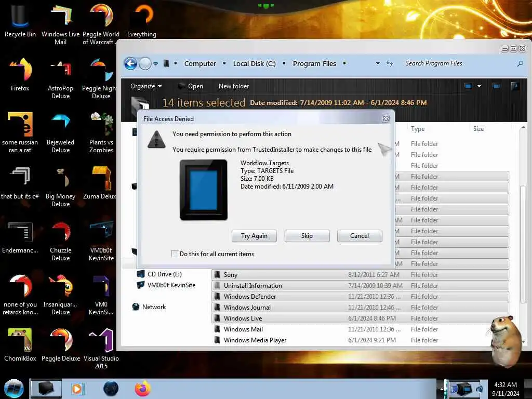The width and height of the screenshot is (532, 399).
Task: Open recent pages dropdown beside Forward
Action: pos(155,63)
